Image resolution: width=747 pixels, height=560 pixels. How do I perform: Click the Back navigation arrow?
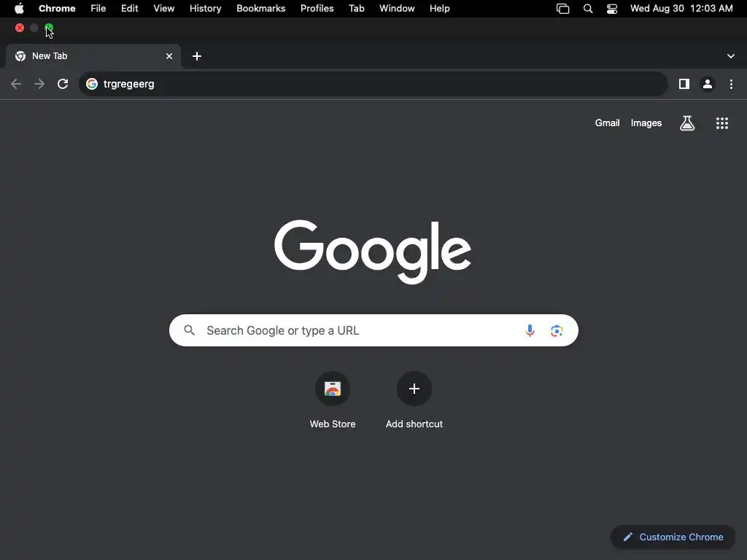click(x=16, y=85)
